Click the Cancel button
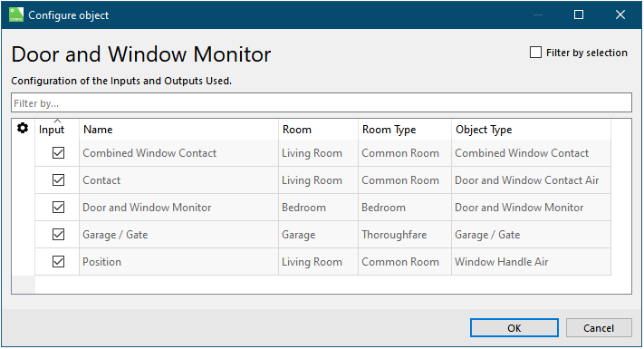The width and height of the screenshot is (644, 349). pyautogui.click(x=599, y=327)
